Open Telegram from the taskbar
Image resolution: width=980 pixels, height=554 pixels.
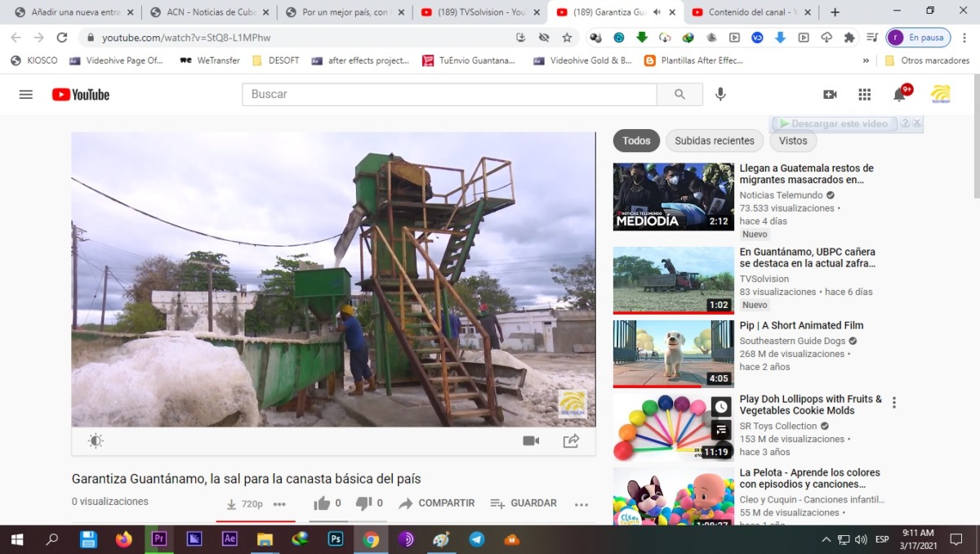click(x=476, y=539)
